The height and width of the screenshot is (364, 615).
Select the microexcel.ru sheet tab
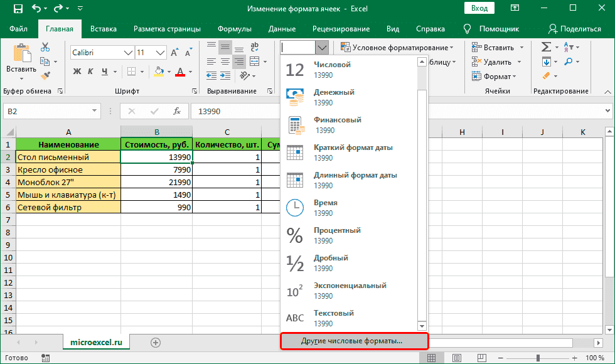coord(96,344)
